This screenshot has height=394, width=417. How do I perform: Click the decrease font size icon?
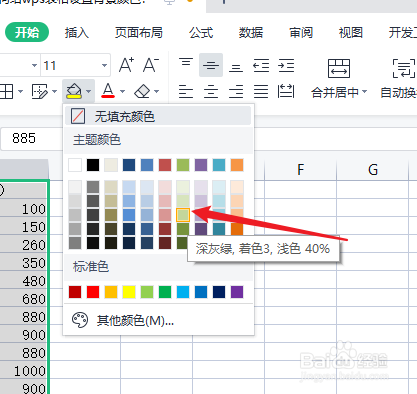pyautogui.click(x=151, y=65)
